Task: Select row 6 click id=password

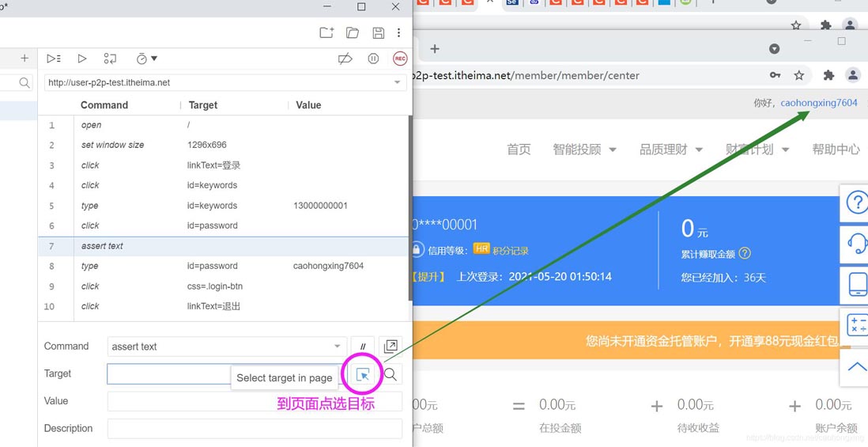Action: tap(224, 225)
